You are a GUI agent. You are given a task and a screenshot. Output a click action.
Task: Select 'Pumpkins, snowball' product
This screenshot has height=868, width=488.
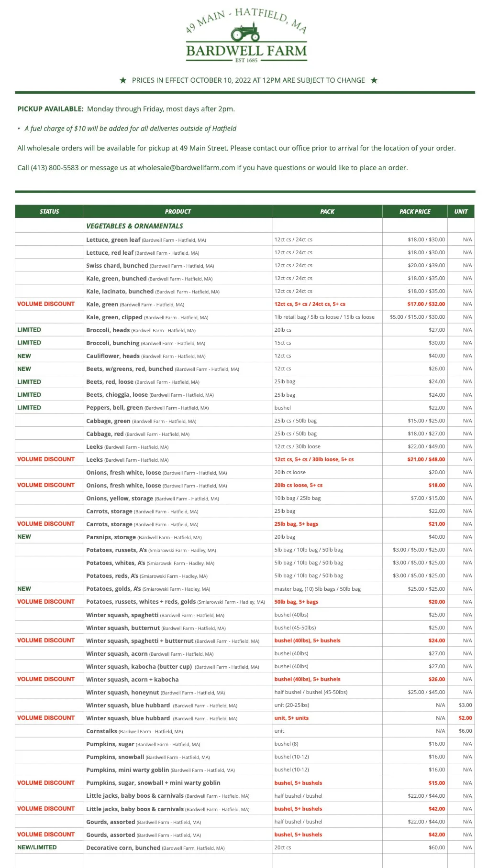tap(115, 757)
